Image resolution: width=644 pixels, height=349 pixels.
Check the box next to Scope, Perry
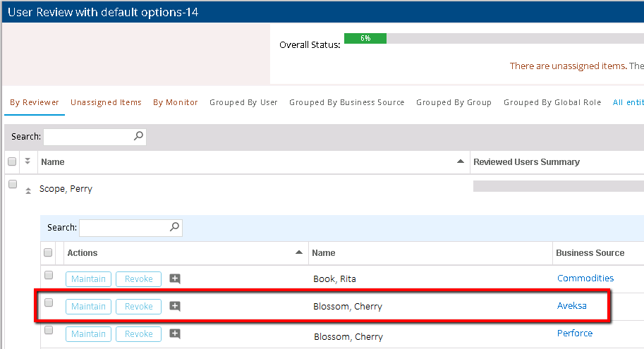coord(12,185)
